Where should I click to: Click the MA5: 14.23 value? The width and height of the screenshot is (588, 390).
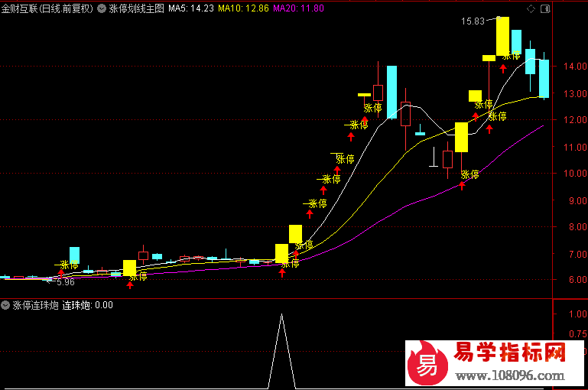click(191, 8)
